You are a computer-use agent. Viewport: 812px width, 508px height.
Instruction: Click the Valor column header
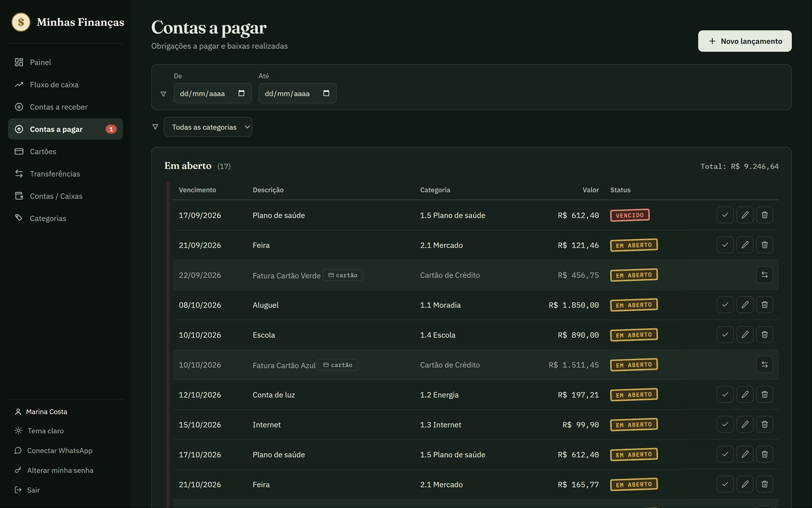591,190
